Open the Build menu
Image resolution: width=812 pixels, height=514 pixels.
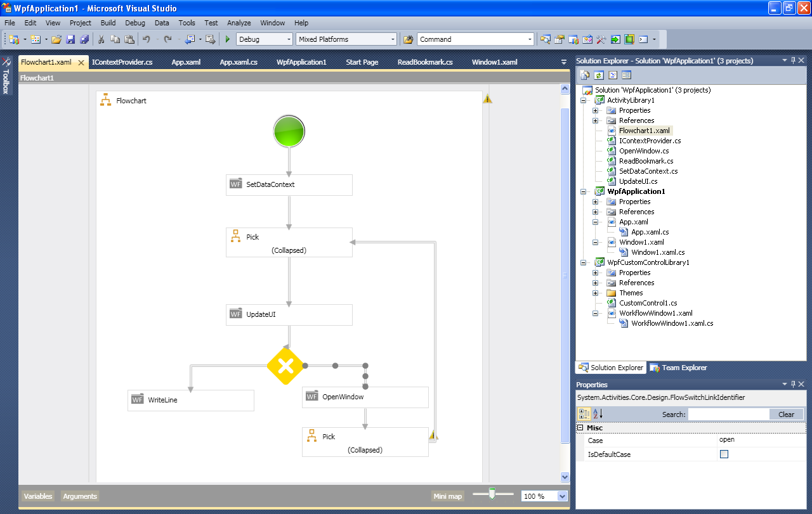[x=108, y=23]
